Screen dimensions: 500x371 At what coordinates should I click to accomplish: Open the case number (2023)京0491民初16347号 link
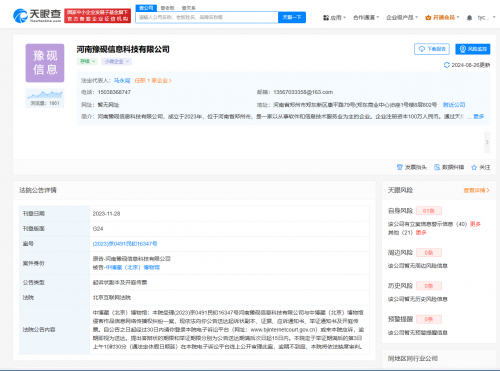click(x=125, y=244)
